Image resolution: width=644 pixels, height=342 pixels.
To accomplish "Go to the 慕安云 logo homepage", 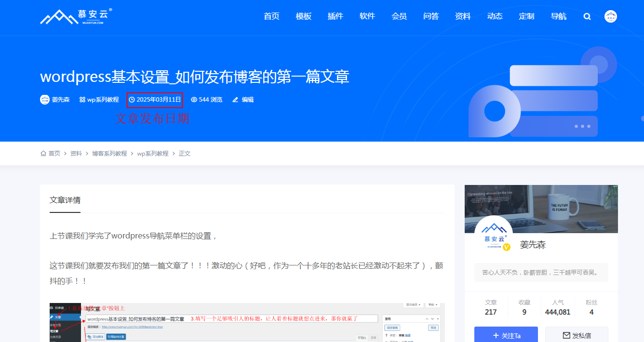I will pos(76,16).
